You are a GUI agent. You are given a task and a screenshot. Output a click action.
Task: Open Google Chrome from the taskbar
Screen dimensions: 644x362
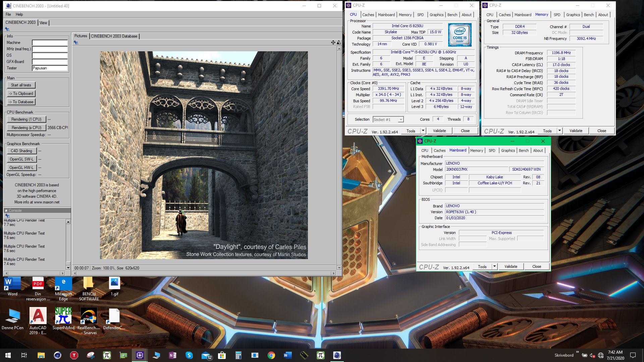point(271,355)
